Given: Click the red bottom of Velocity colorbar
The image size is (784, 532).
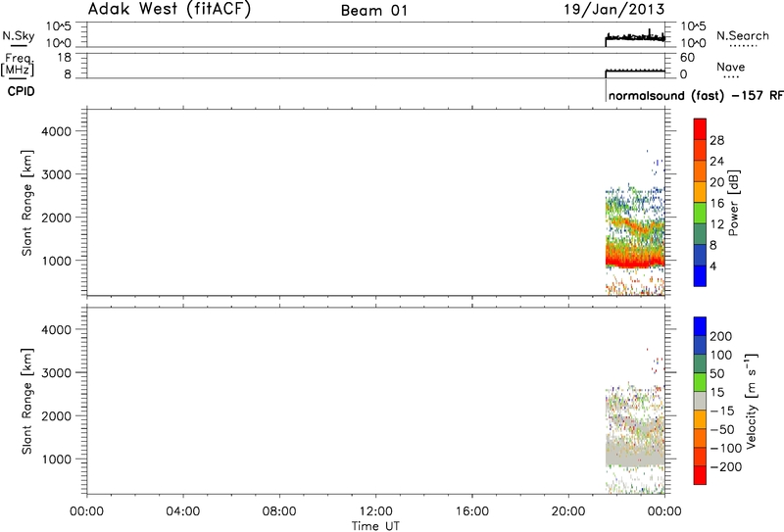Looking at the screenshot, I should tap(700, 475).
